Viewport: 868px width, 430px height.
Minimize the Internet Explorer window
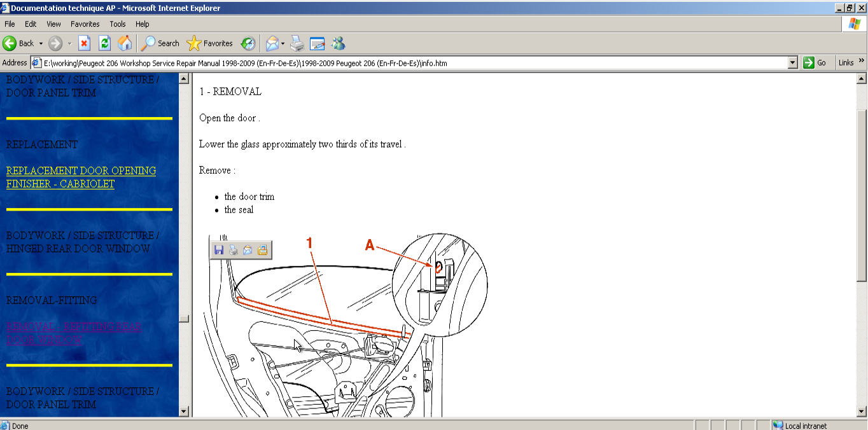[839, 8]
